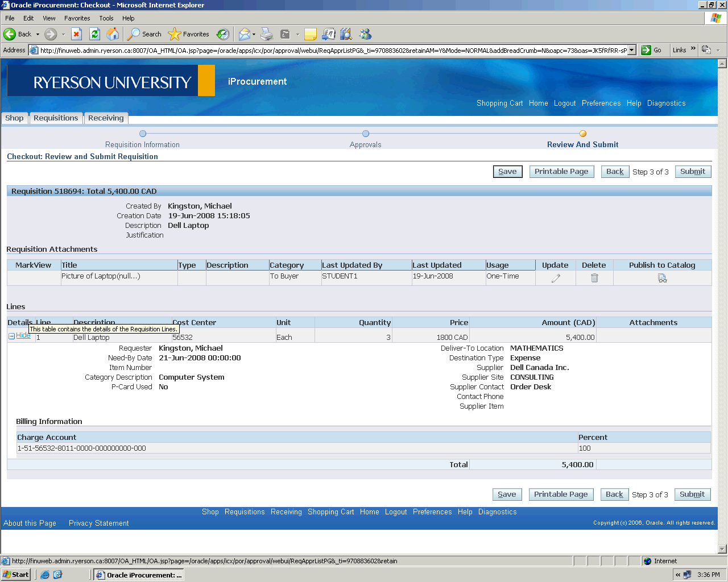This screenshot has height=582, width=728.
Task: Open the Back button history dropdown
Action: (38, 34)
